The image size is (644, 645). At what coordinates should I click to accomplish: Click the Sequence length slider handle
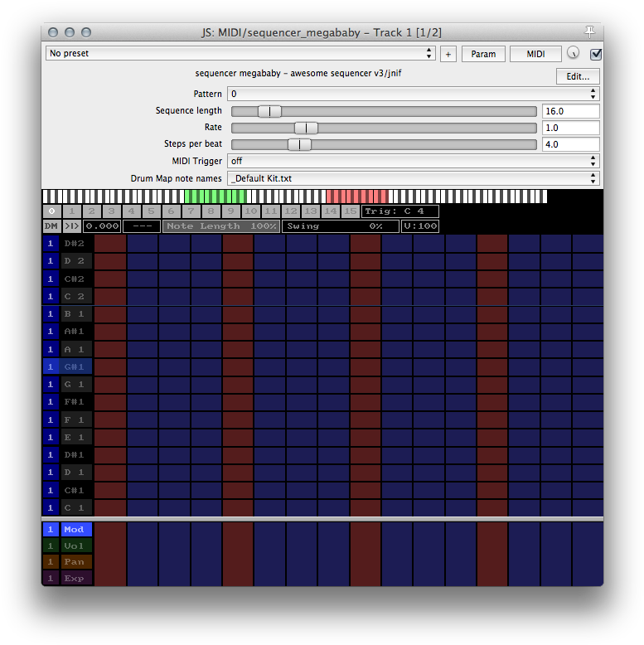click(269, 111)
